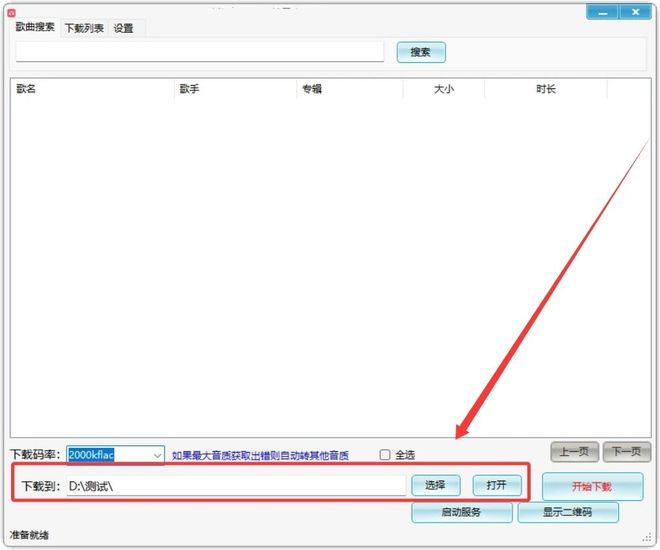Click the 开始下载 button
This screenshot has width=660, height=550.
pyautogui.click(x=593, y=487)
